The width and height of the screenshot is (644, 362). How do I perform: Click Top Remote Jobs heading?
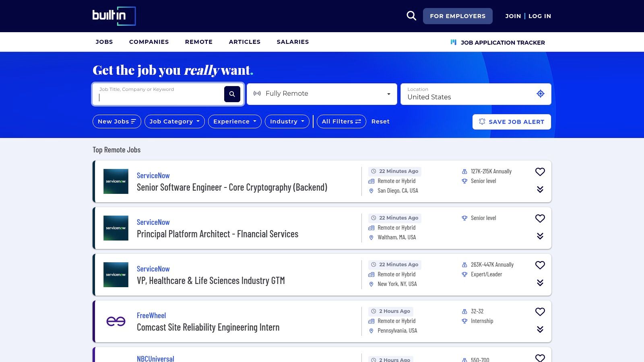[117, 150]
